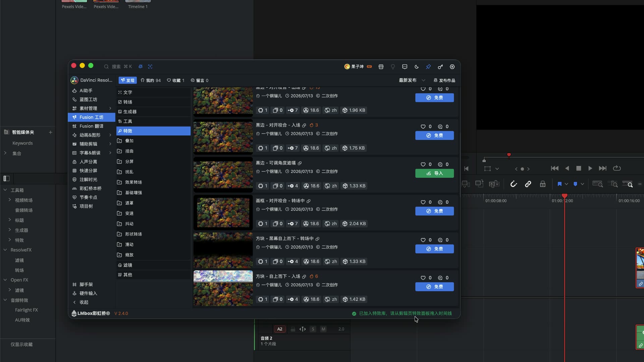The image size is (644, 362).
Task: Jump to the last frame button
Action: click(603, 168)
